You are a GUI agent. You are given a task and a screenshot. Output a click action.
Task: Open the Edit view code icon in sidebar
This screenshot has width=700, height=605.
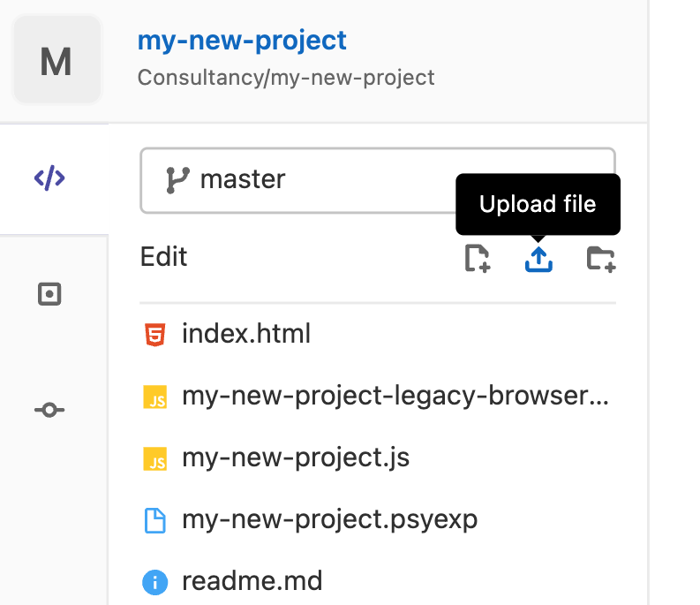tap(49, 178)
